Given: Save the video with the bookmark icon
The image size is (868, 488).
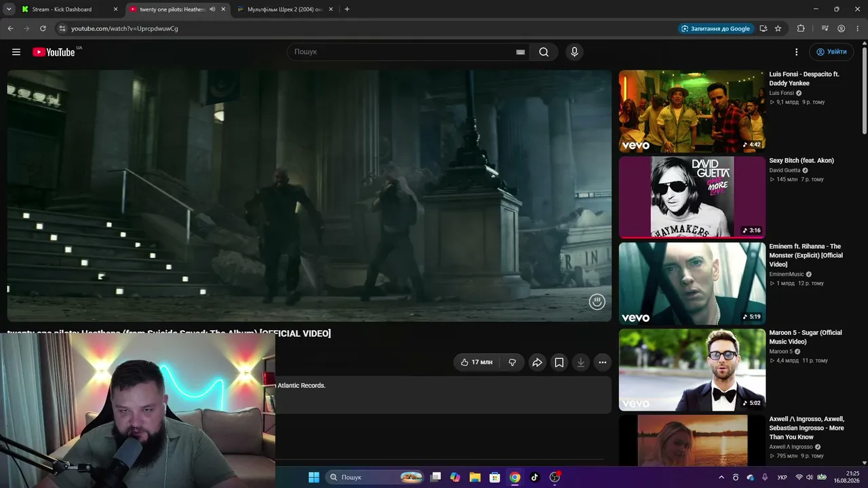Looking at the screenshot, I should pyautogui.click(x=559, y=363).
